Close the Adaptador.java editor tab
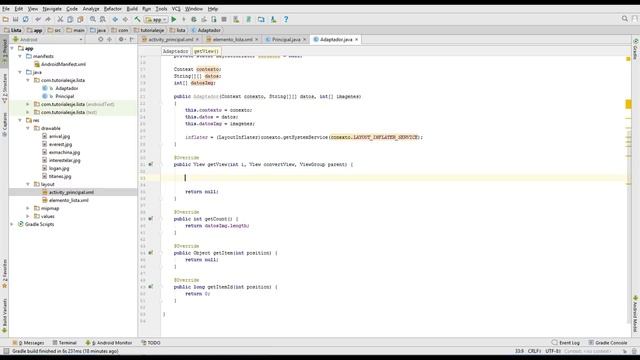Viewport: 640px width, 360px height. pyautogui.click(x=356, y=40)
